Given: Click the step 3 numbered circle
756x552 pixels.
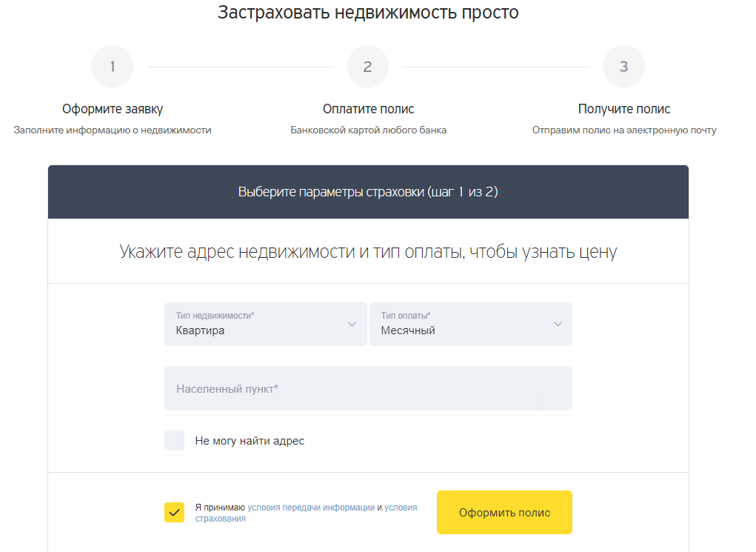Looking at the screenshot, I should [624, 66].
